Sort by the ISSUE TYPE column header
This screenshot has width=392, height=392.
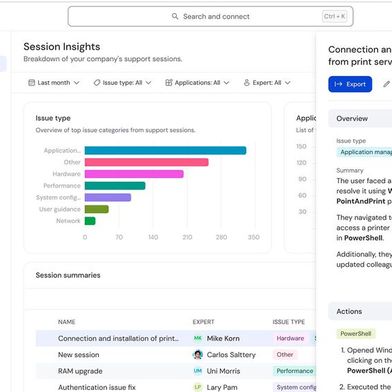point(289,322)
